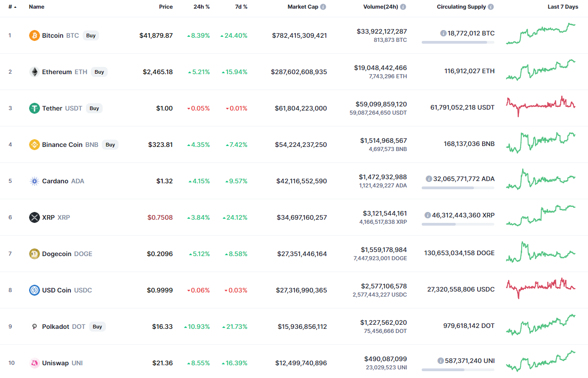Open Bitcoin's 7-day sparkline chart
588x378 pixels.
(x=541, y=34)
